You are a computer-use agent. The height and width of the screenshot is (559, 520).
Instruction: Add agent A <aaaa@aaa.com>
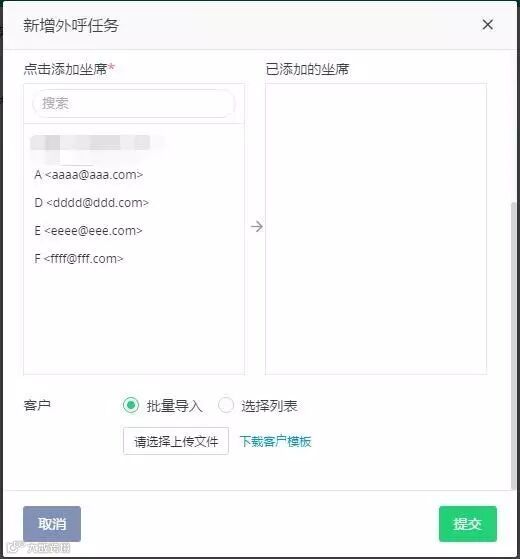pos(89,175)
